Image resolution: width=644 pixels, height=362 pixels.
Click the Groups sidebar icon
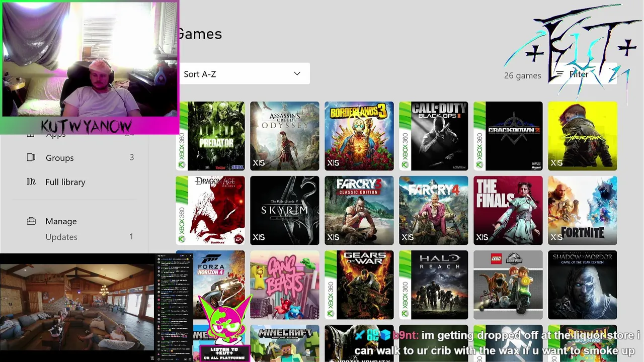(x=31, y=157)
